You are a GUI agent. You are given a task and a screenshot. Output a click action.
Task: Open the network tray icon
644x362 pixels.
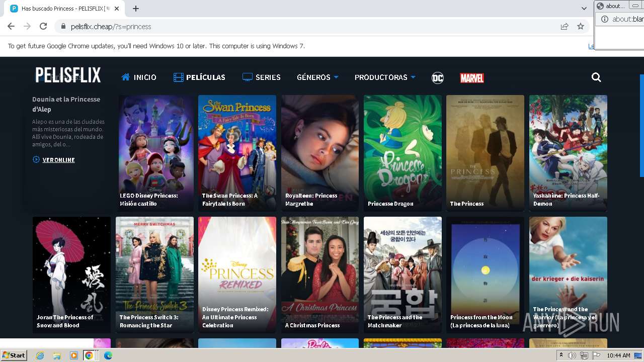coord(584,355)
